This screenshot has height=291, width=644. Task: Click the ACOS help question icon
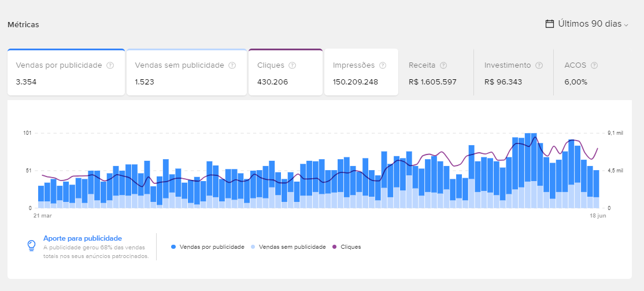point(594,65)
